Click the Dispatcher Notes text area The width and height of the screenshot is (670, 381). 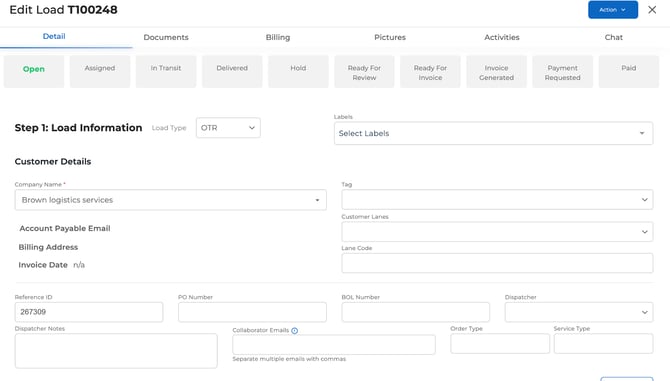tap(116, 351)
